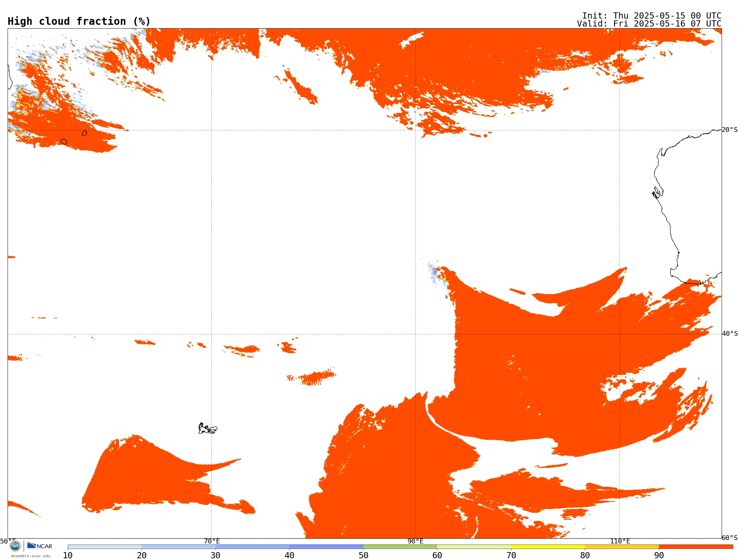Click the colorbar tick label 70

[x=511, y=556]
